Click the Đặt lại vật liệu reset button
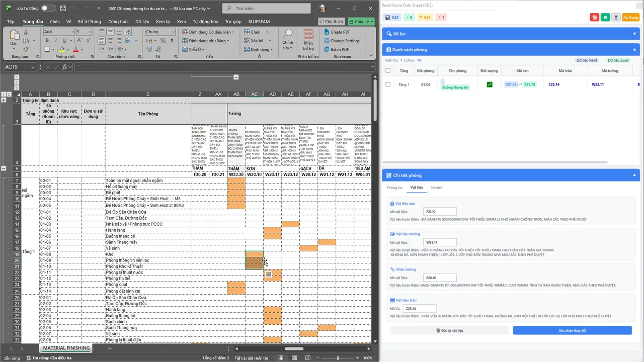Screen dimensions: 644x362 449,330
